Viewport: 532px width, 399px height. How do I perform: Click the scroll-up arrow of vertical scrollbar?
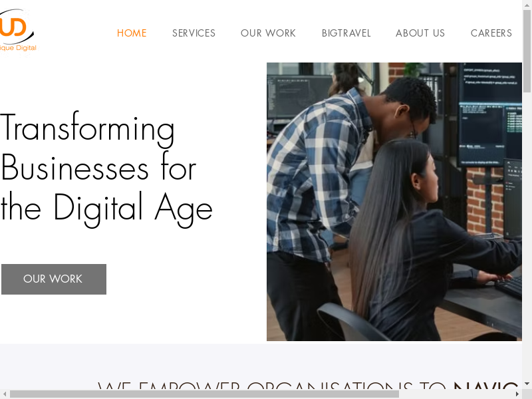click(x=527, y=4)
